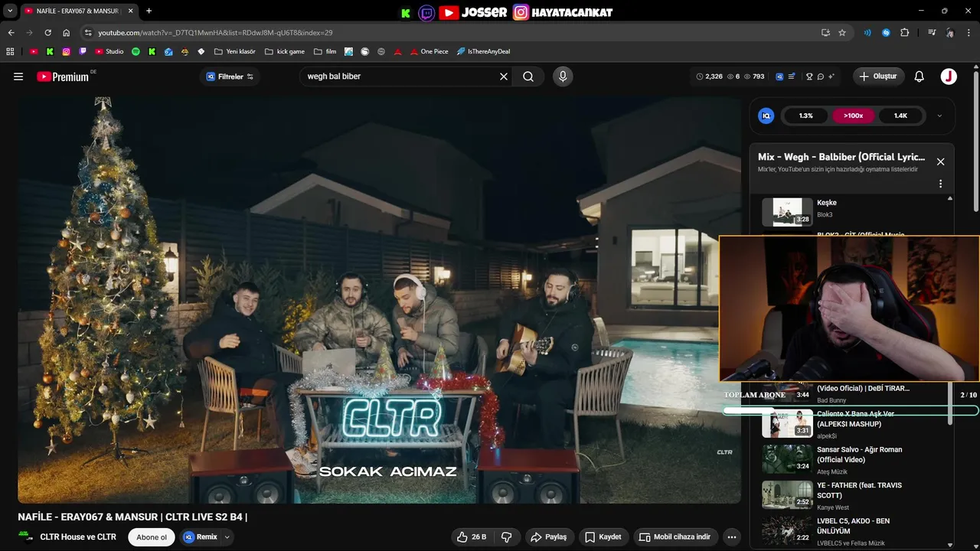Like the video with 26 B thumbs up
980x551 pixels.
pos(472,537)
